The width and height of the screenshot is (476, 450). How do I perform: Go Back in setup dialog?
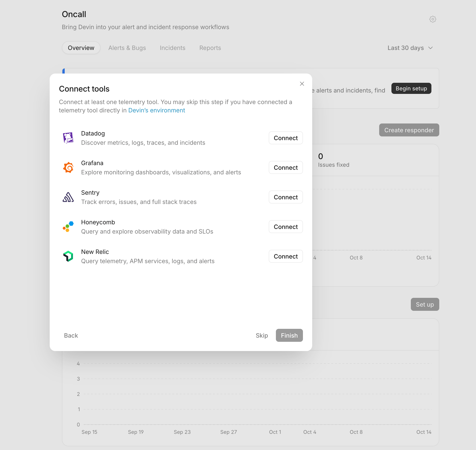pos(71,335)
